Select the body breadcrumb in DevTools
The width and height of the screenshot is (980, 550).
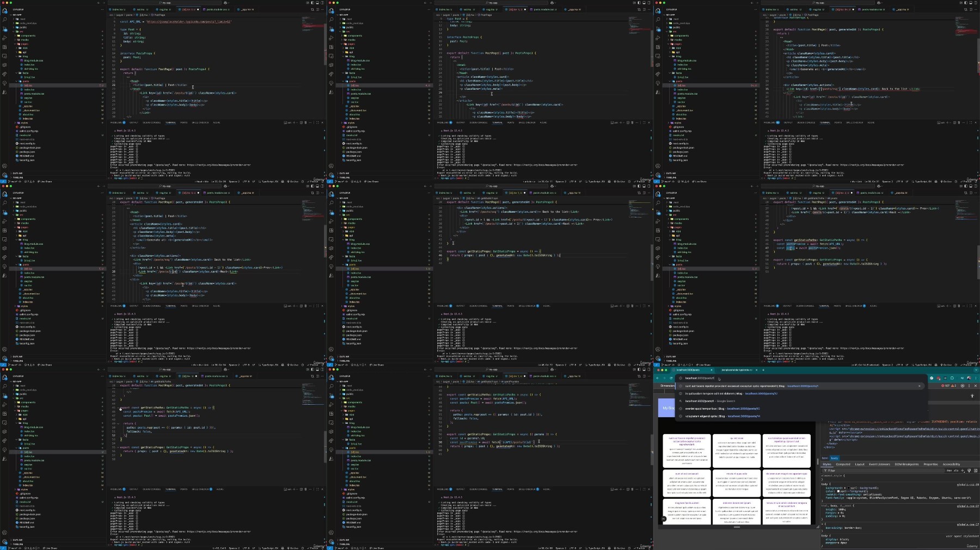click(x=835, y=458)
